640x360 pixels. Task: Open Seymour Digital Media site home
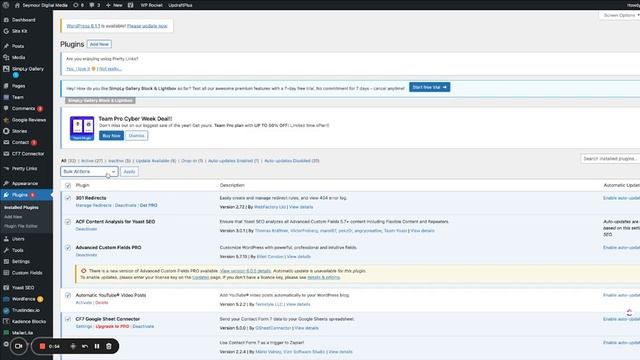41,5
